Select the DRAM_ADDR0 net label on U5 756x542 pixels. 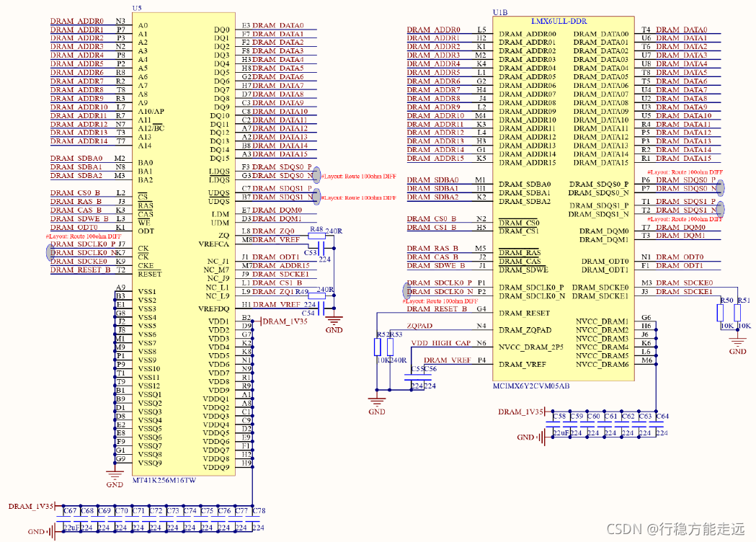[x=76, y=21]
